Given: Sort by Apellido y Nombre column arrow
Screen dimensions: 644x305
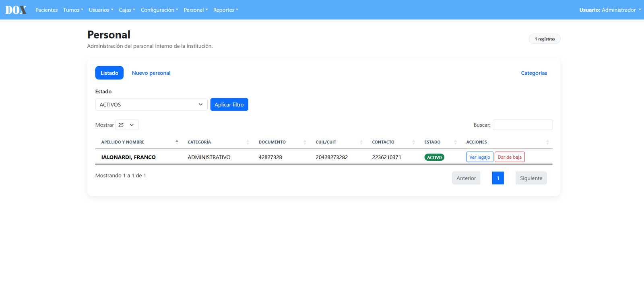Looking at the screenshot, I should tap(177, 142).
